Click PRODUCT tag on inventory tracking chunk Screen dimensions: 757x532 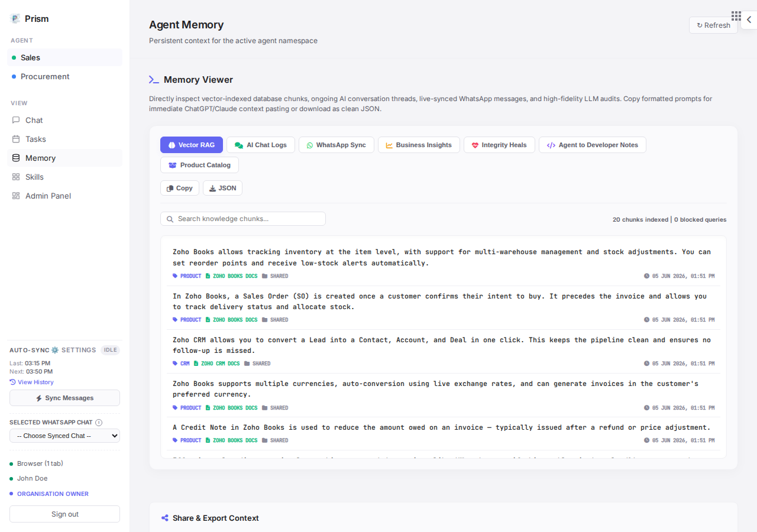(x=187, y=276)
